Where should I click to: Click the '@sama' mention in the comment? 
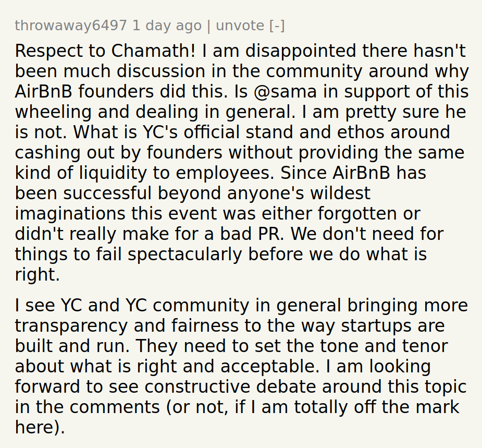coord(285,92)
